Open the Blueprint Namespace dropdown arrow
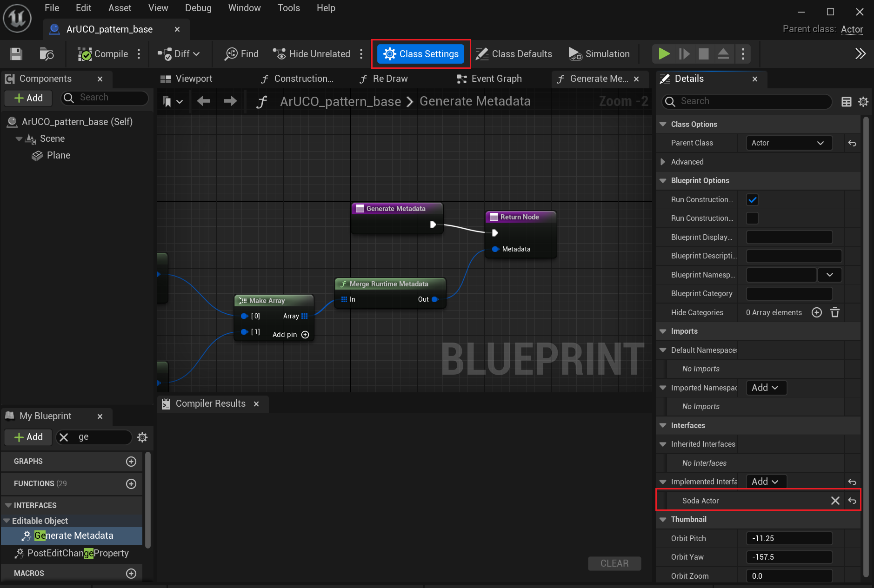The image size is (874, 588). click(830, 275)
